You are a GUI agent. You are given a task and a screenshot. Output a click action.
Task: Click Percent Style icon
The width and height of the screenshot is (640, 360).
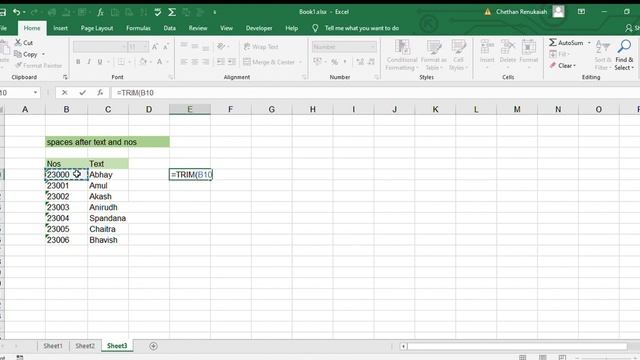click(334, 62)
